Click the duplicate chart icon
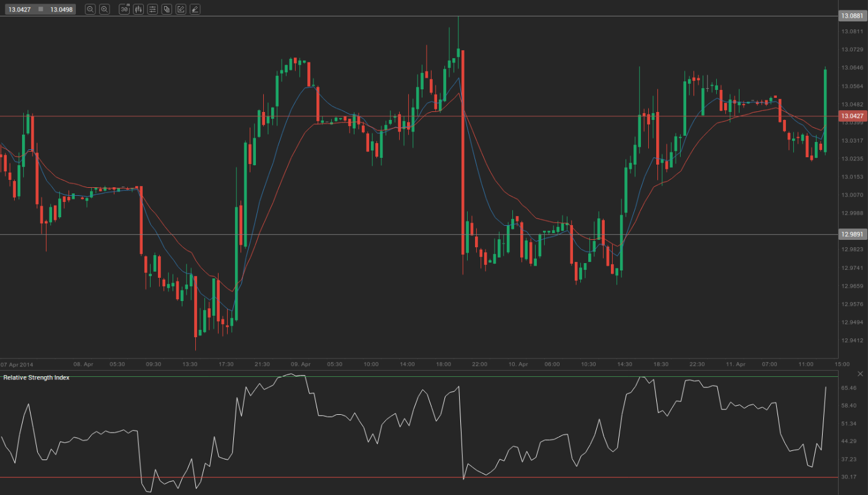The image size is (868, 495). point(166,9)
